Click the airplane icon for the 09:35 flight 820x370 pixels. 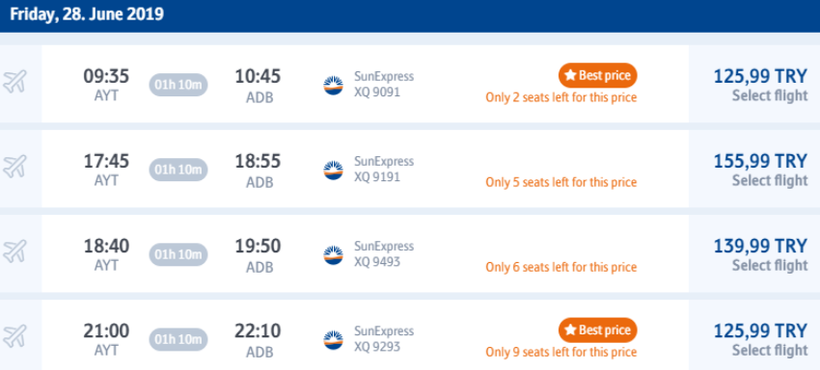click(15, 82)
